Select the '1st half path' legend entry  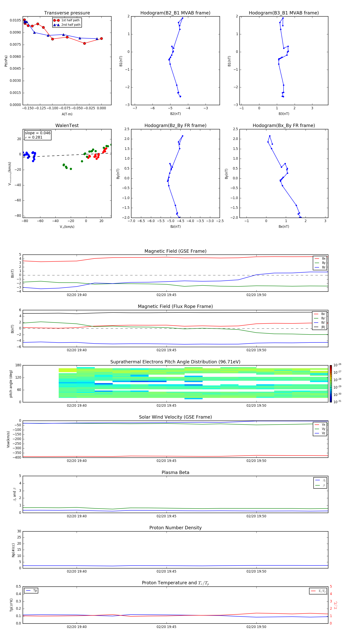coord(67,20)
